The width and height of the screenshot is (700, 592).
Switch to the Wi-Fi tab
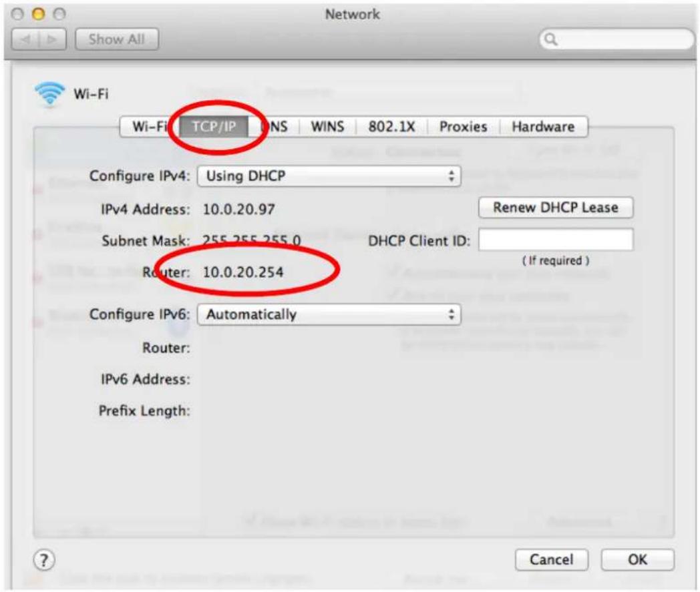(150, 127)
